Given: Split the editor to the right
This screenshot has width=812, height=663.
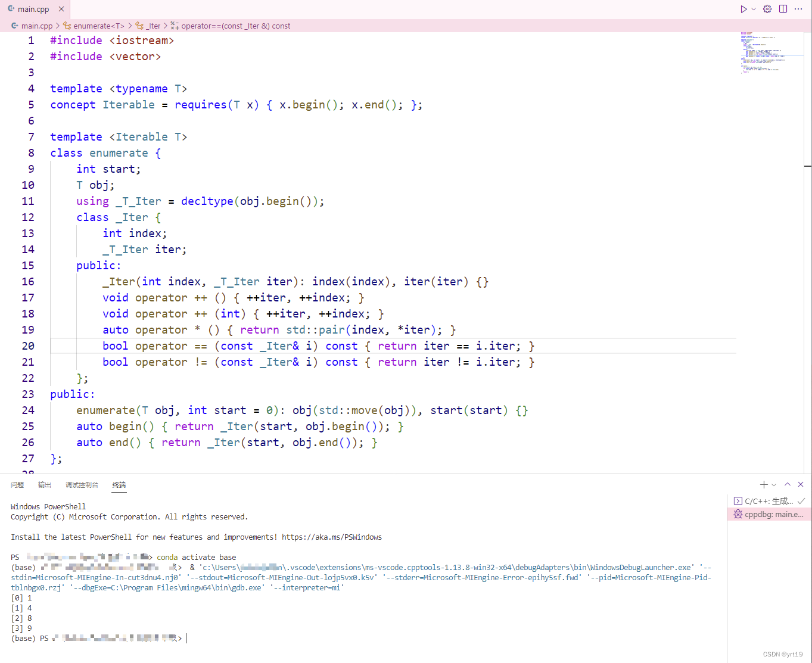Looking at the screenshot, I should pos(783,9).
